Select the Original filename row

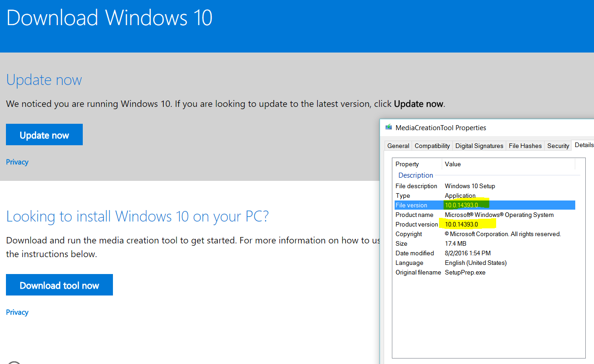(485, 272)
